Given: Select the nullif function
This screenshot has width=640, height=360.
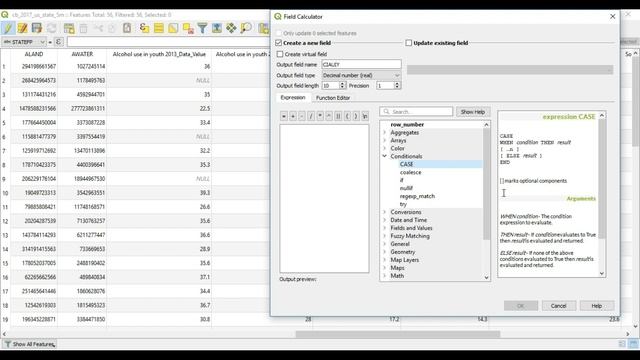Looking at the screenshot, I should (x=406, y=188).
